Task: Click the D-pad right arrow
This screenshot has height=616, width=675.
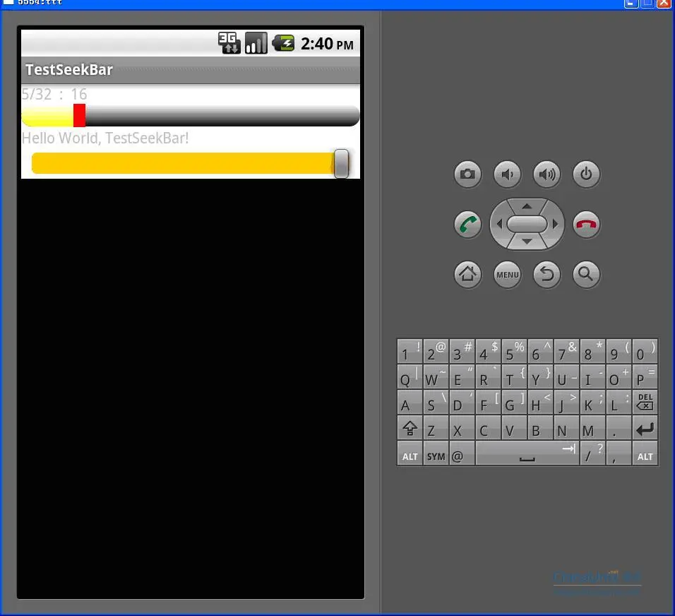Action: tap(555, 224)
